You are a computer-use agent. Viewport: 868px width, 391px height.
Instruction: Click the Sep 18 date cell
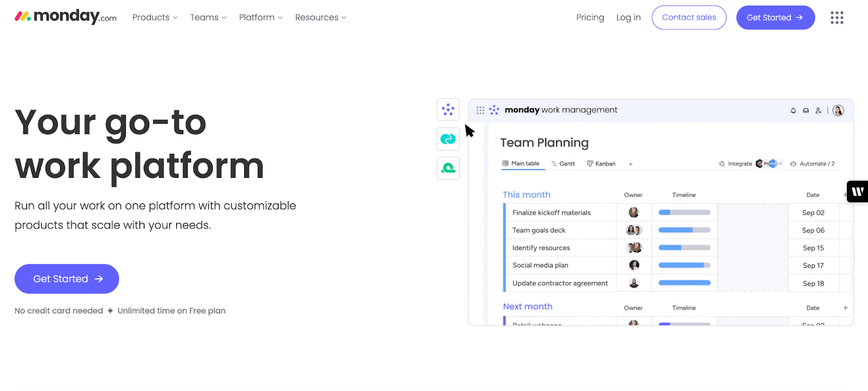click(813, 283)
